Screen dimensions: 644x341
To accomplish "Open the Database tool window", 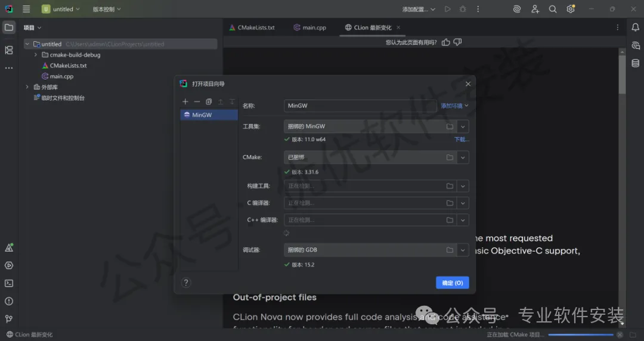I will pyautogui.click(x=636, y=63).
